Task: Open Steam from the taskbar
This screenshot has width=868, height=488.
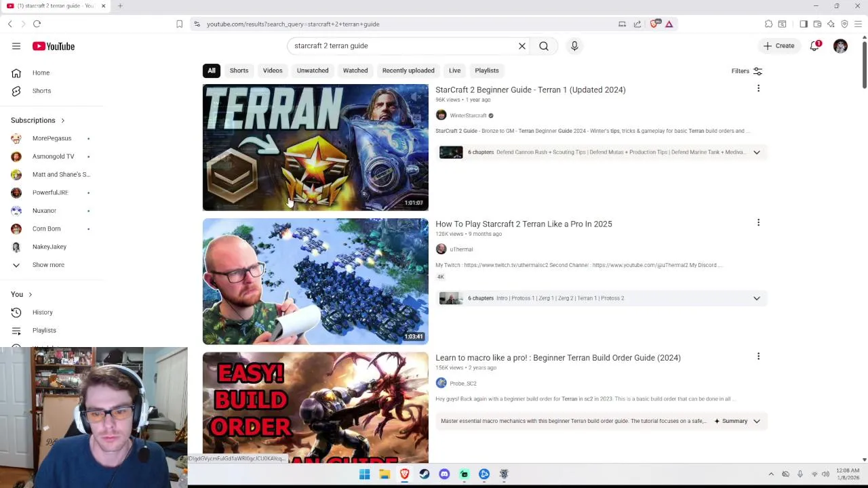Action: tap(425, 474)
